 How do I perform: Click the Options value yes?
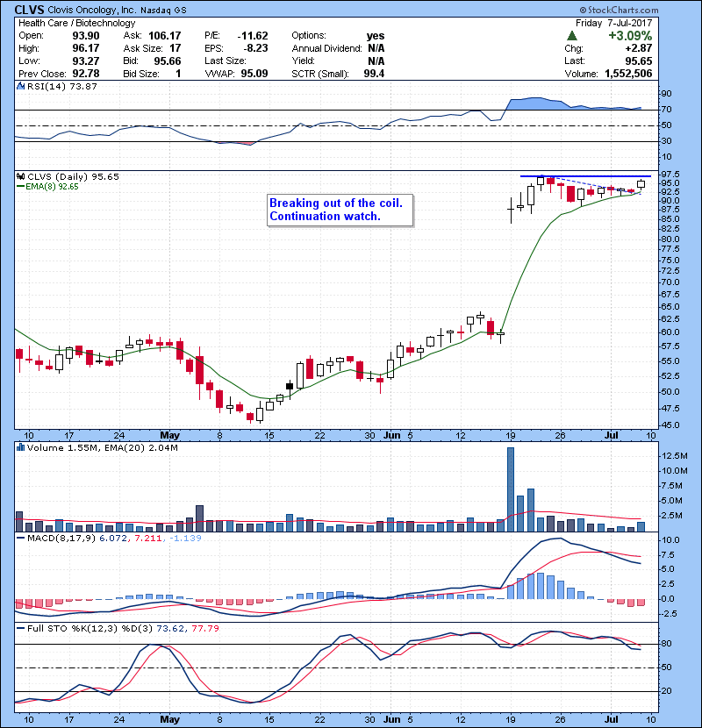(376, 36)
